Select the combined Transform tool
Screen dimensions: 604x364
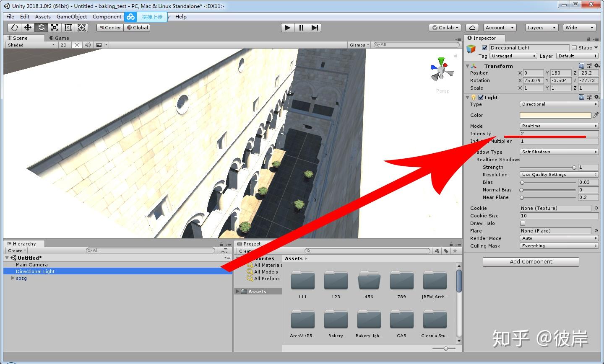[x=82, y=28]
